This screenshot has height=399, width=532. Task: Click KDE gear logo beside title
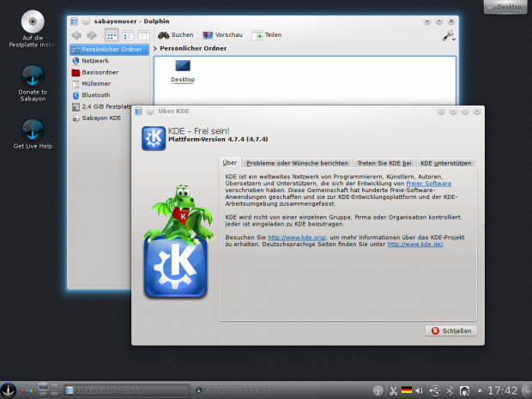point(154,138)
